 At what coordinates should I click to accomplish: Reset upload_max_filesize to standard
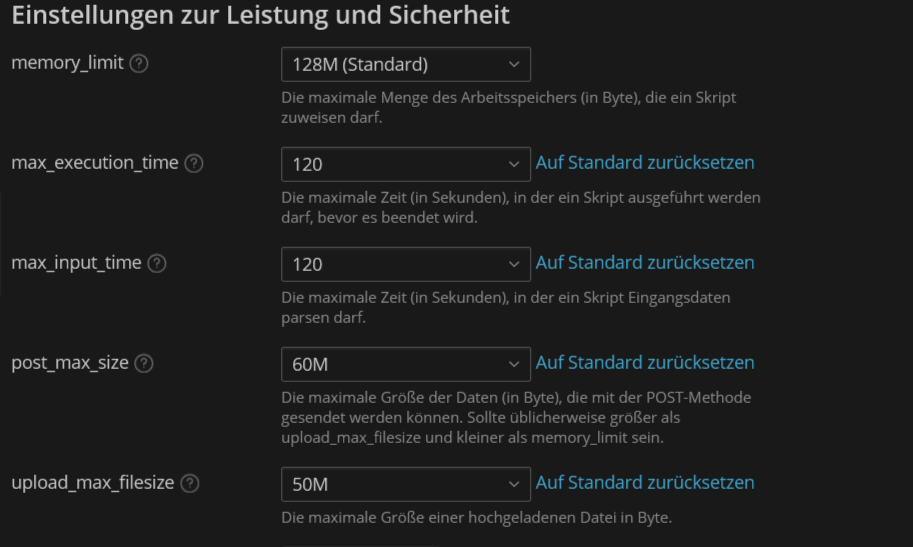645,482
